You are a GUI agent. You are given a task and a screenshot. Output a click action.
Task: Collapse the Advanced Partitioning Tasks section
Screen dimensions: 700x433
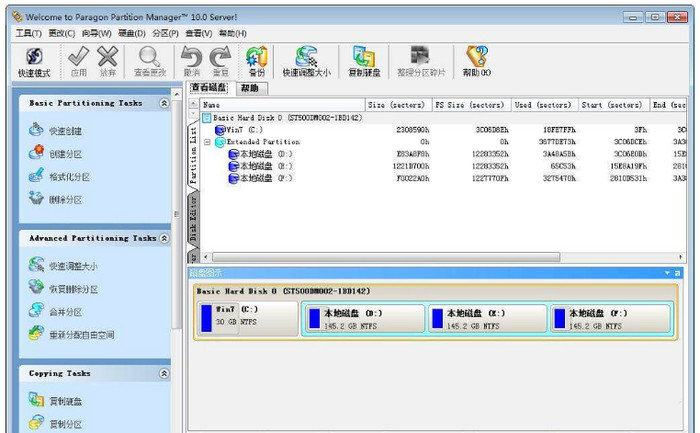coord(164,239)
